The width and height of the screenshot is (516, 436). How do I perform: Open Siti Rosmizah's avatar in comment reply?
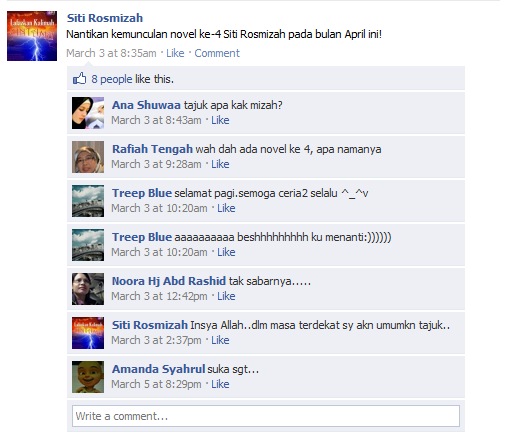88,333
